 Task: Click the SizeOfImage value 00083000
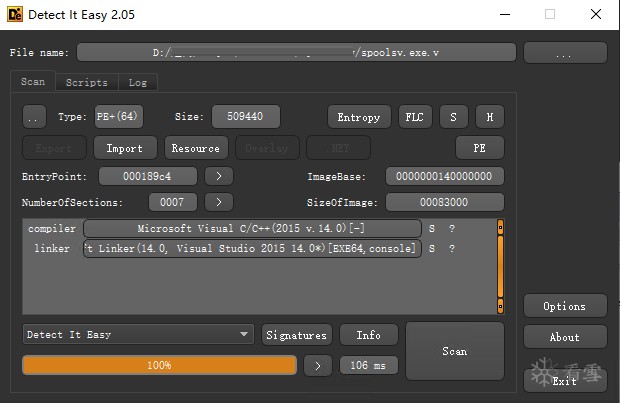tap(444, 202)
